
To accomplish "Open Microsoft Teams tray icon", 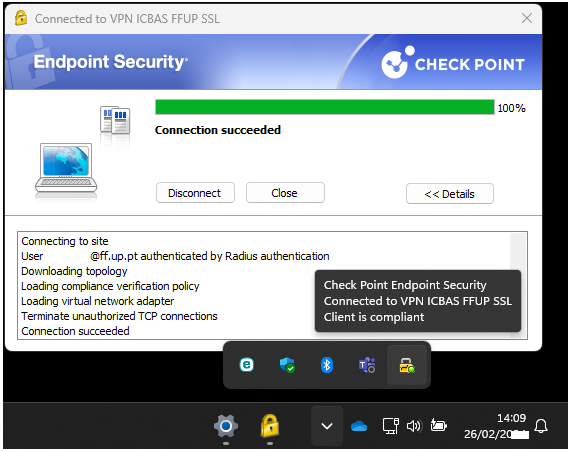I will click(367, 365).
